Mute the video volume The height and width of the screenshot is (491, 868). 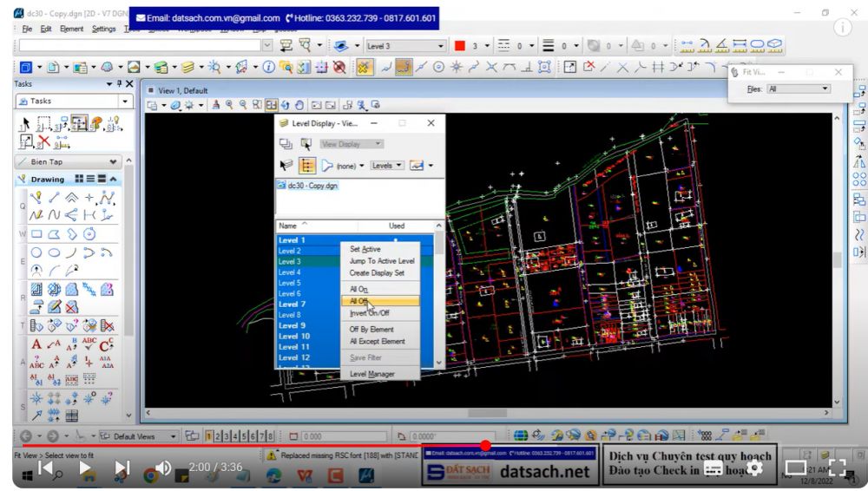pos(163,468)
